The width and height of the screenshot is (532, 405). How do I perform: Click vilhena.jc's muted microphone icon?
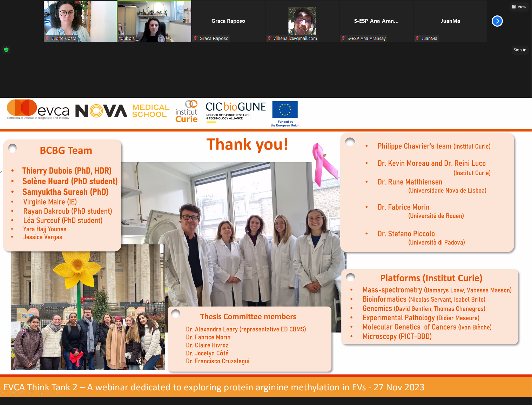click(x=269, y=39)
